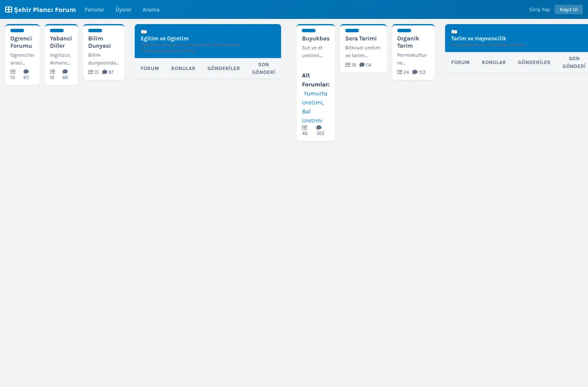Click the topics list icon in Ogrenci Forumu
The width and height of the screenshot is (588, 387).
click(13, 72)
